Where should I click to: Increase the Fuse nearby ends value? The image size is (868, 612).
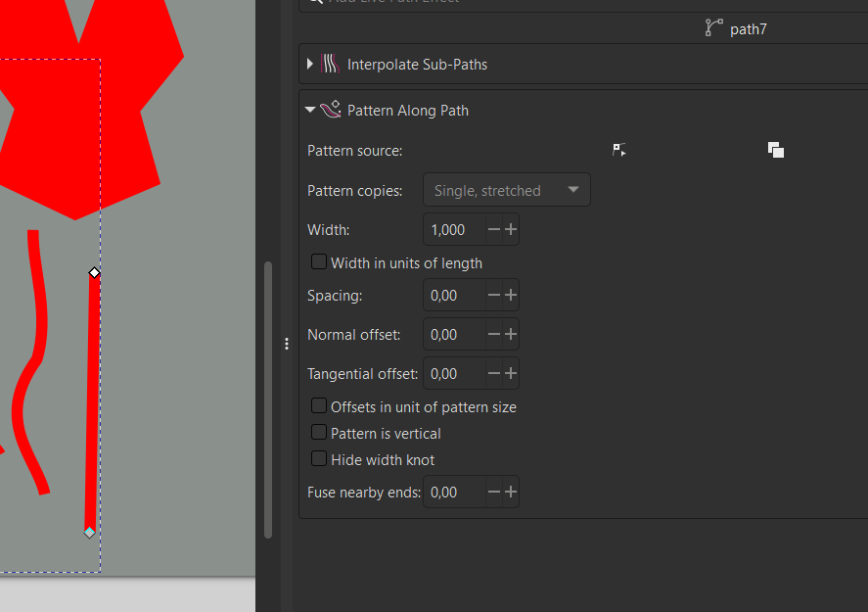511,492
